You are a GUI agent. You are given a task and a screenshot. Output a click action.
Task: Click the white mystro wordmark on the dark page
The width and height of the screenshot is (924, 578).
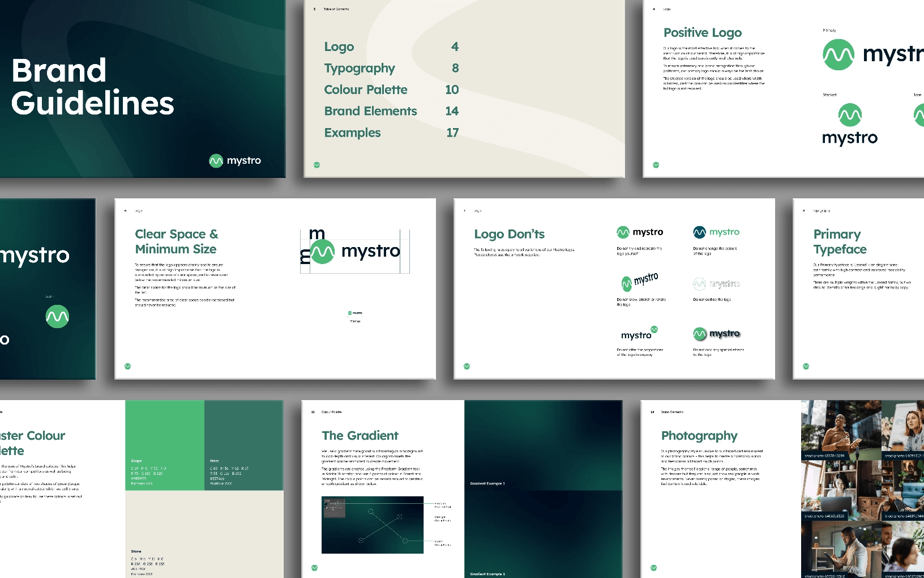(x=35, y=256)
